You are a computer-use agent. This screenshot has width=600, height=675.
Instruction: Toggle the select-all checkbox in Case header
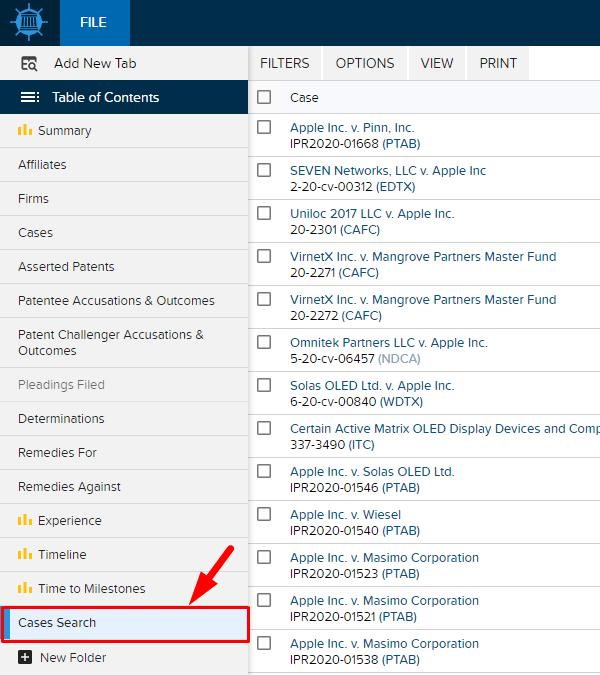[264, 97]
